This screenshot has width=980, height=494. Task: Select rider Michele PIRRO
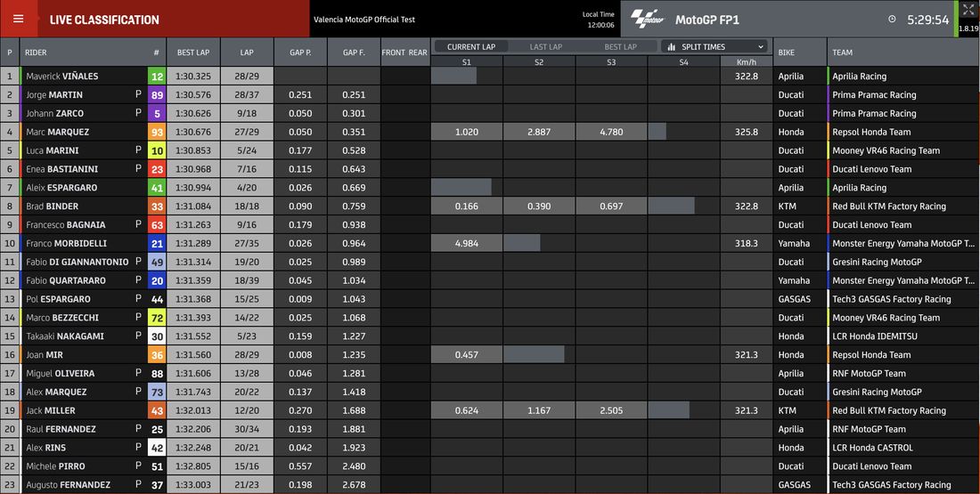[55, 466]
